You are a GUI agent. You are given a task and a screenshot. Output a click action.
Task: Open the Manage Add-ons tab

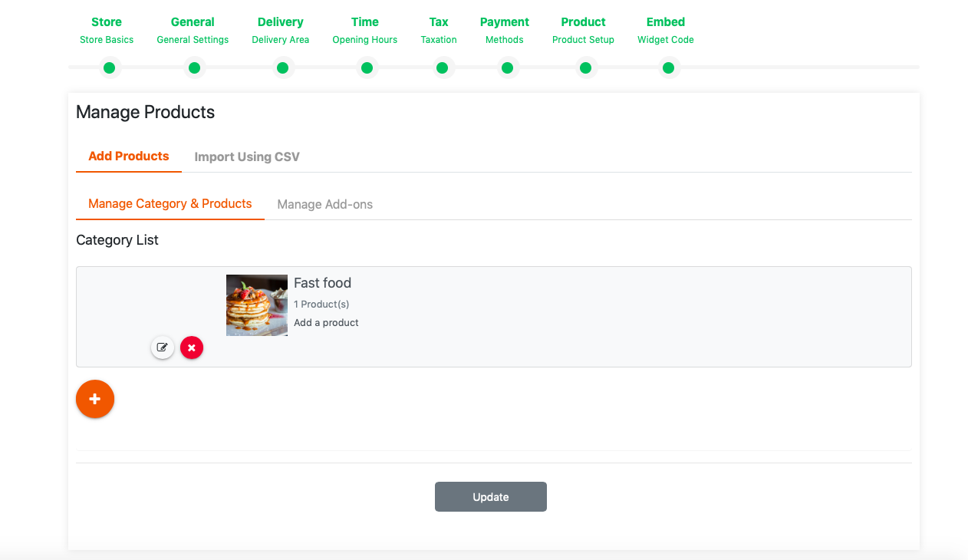pyautogui.click(x=325, y=204)
